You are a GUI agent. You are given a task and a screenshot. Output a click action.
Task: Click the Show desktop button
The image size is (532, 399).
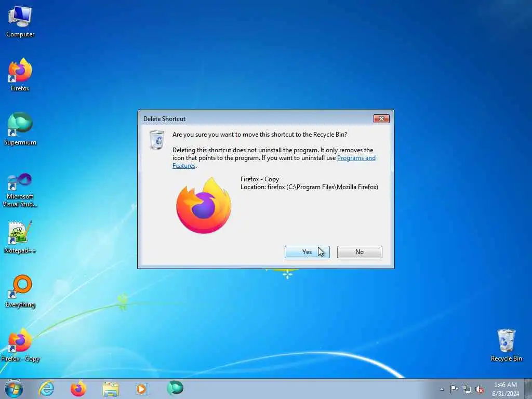click(x=528, y=389)
